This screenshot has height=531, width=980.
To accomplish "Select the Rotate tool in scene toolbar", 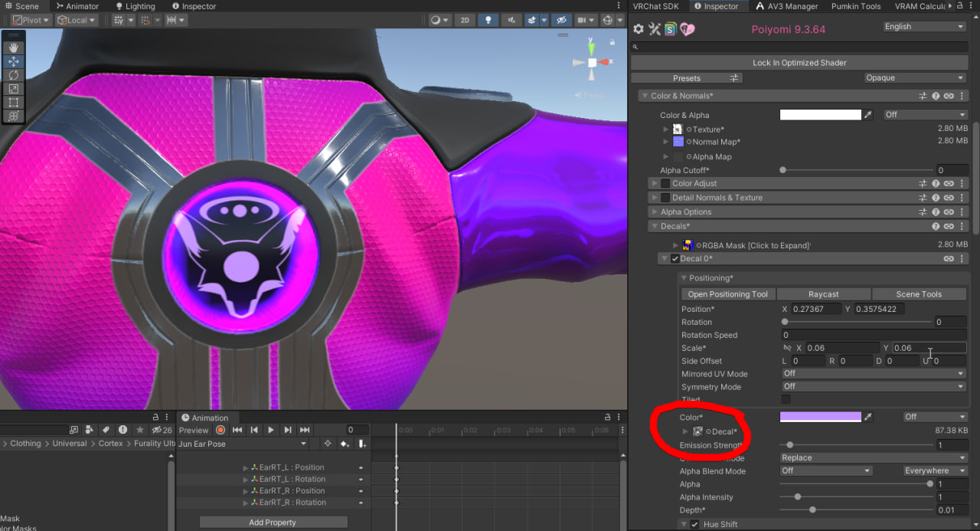I will point(14,75).
